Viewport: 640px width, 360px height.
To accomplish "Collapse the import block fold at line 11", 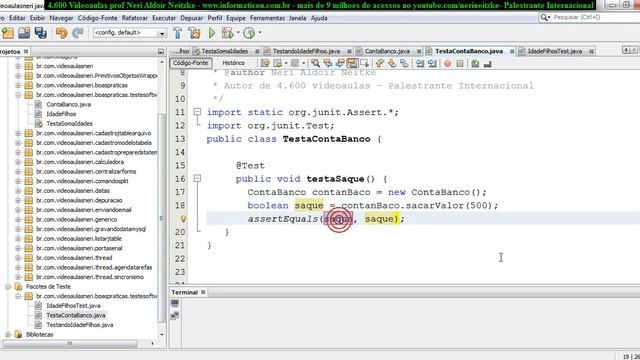I will pos(197,112).
